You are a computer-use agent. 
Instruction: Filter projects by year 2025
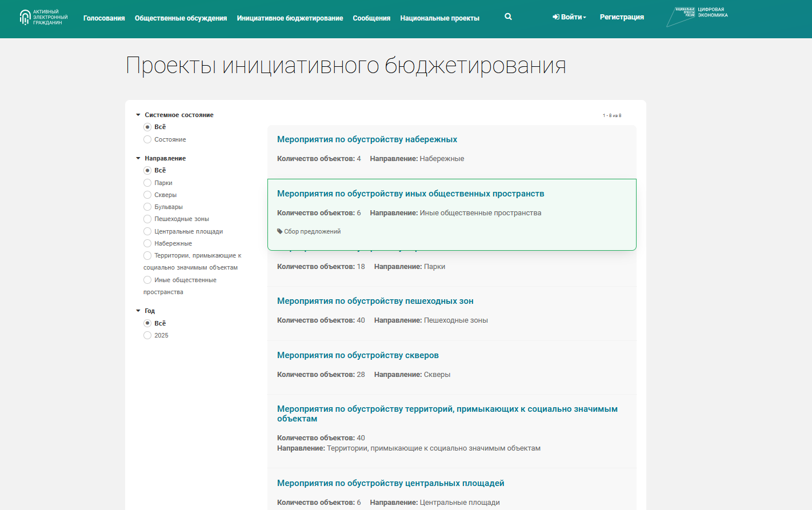click(x=147, y=335)
